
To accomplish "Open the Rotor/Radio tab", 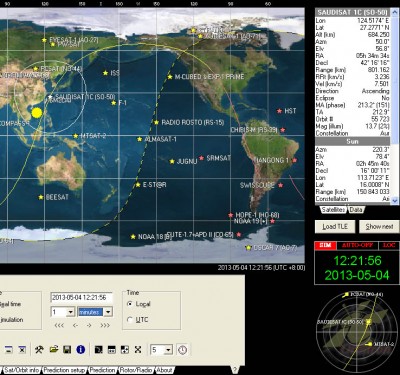I will point(136,370).
